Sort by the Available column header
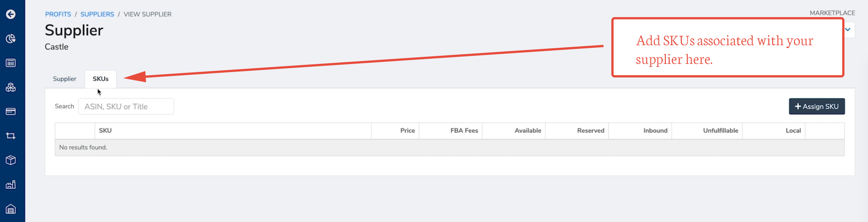The height and width of the screenshot is (222, 868). (x=528, y=131)
